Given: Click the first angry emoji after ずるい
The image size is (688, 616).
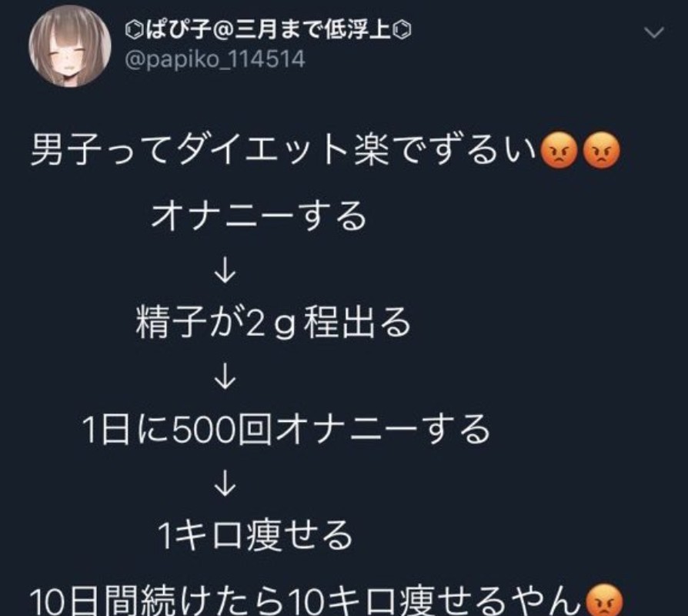Looking at the screenshot, I should pyautogui.click(x=558, y=151).
